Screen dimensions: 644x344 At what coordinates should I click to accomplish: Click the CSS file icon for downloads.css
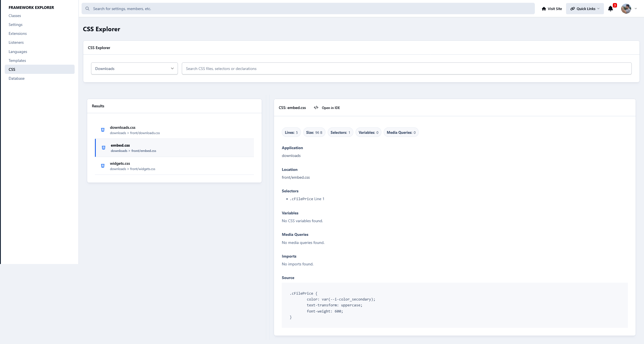pos(103,130)
